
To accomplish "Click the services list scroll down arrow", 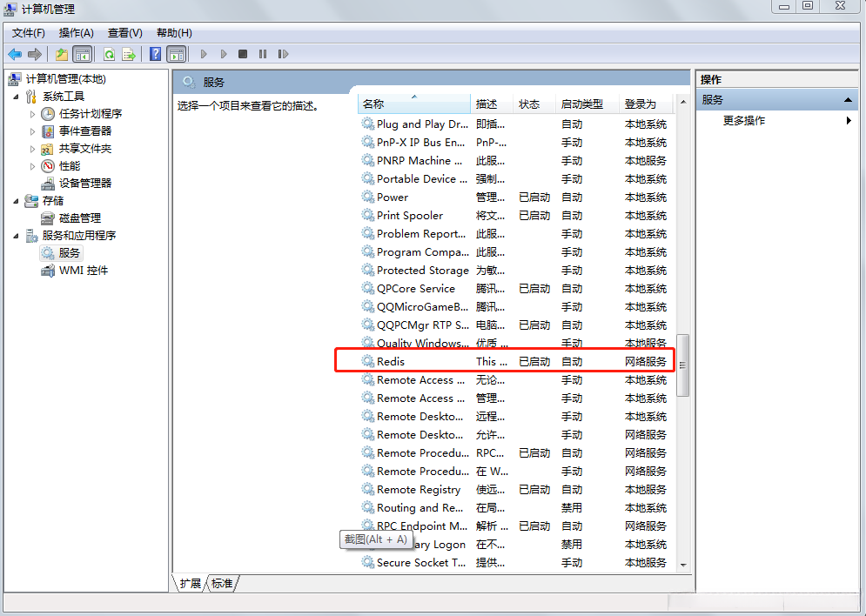I will 683,565.
